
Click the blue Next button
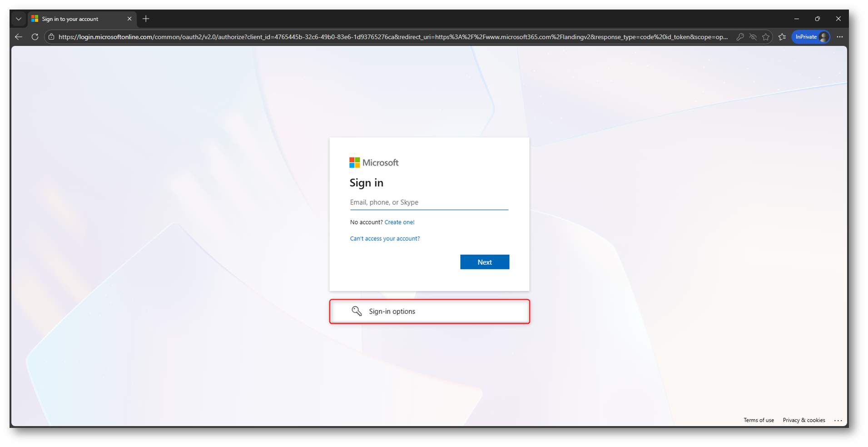click(x=485, y=262)
